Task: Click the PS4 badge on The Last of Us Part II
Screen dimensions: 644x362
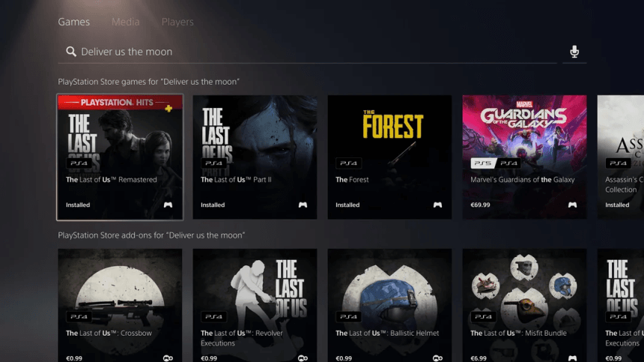Action: pos(213,163)
